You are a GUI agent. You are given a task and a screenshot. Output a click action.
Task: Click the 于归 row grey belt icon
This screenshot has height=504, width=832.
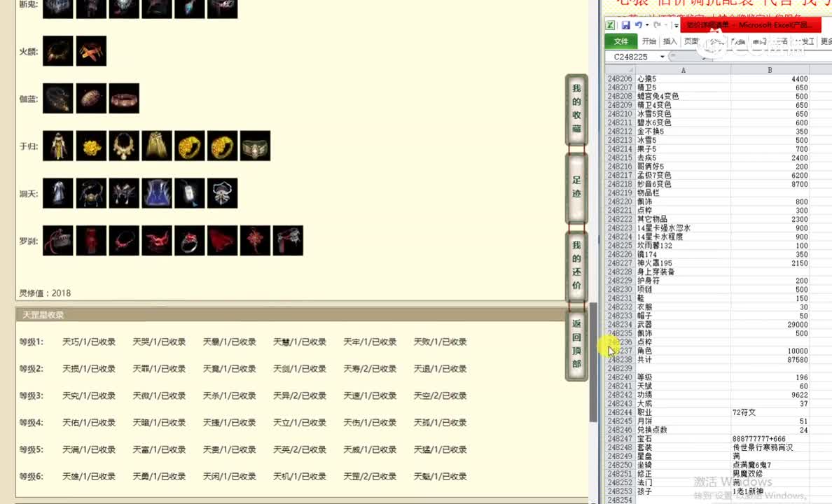[x=255, y=146]
